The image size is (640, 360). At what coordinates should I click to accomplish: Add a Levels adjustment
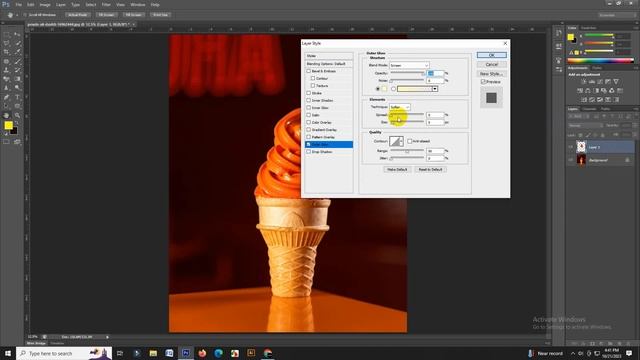(x=592, y=82)
